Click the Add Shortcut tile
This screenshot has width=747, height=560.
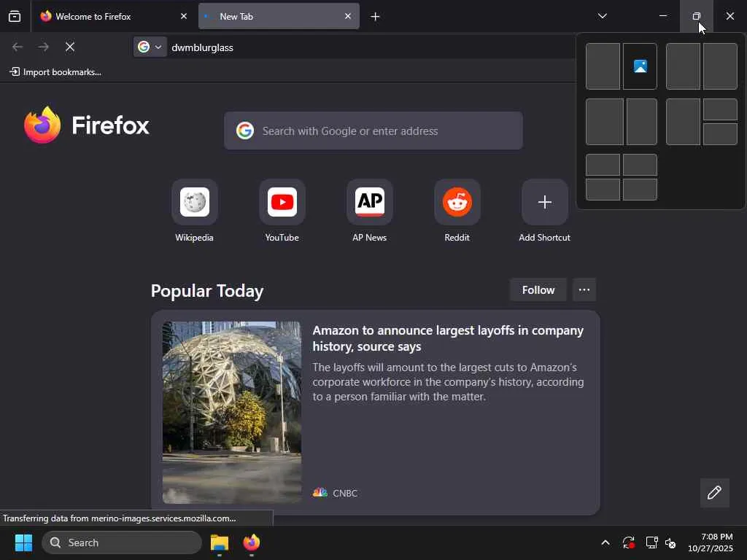[544, 211]
